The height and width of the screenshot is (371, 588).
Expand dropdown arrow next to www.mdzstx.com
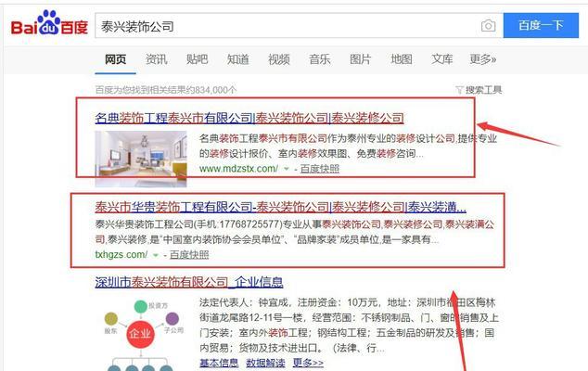(x=287, y=169)
